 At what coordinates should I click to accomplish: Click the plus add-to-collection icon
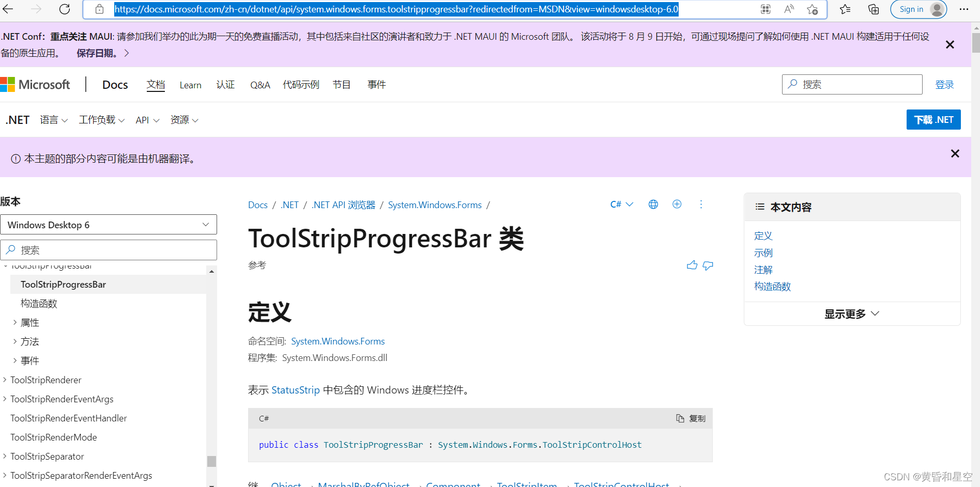tap(677, 204)
